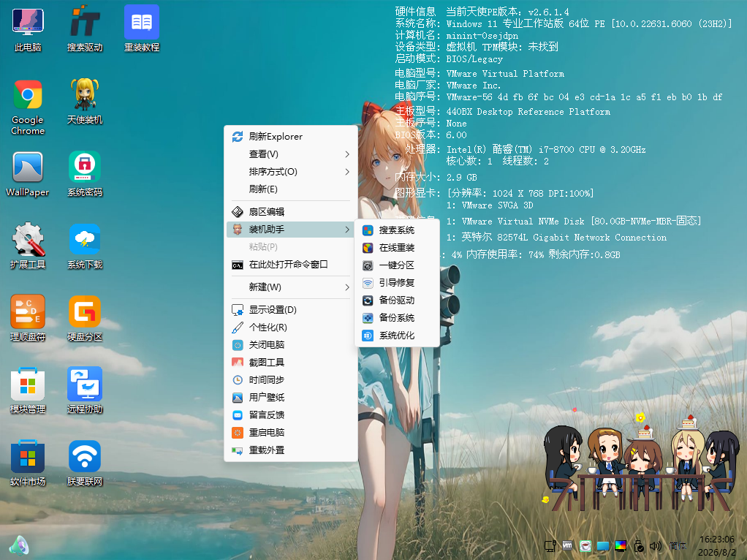Expand the 查看(V) submenu
747x560 pixels.
click(x=291, y=154)
